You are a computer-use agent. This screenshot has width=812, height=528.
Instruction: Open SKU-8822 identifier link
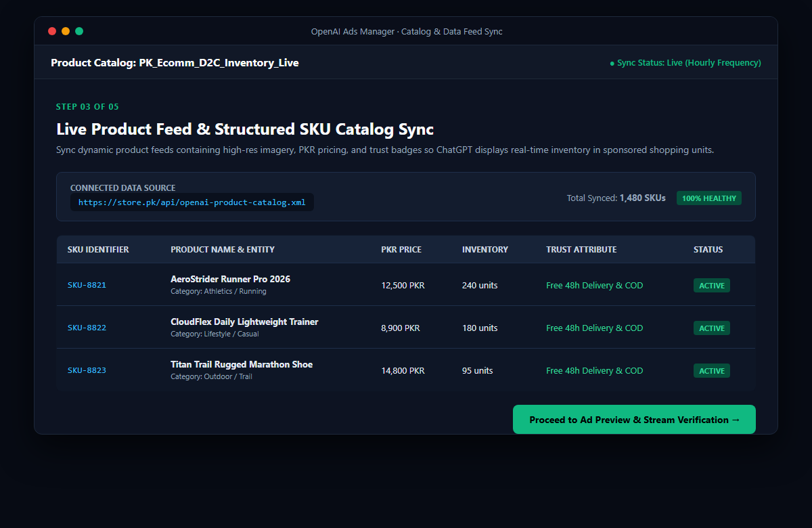point(87,328)
